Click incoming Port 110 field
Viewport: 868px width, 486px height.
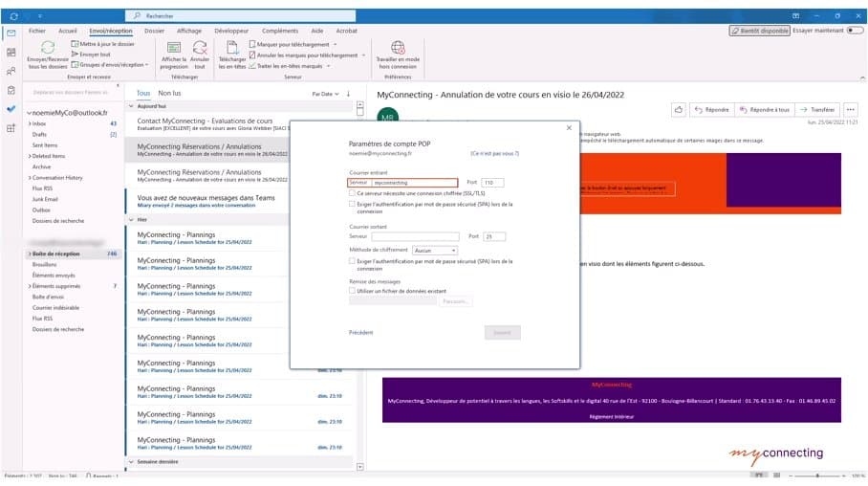click(492, 183)
